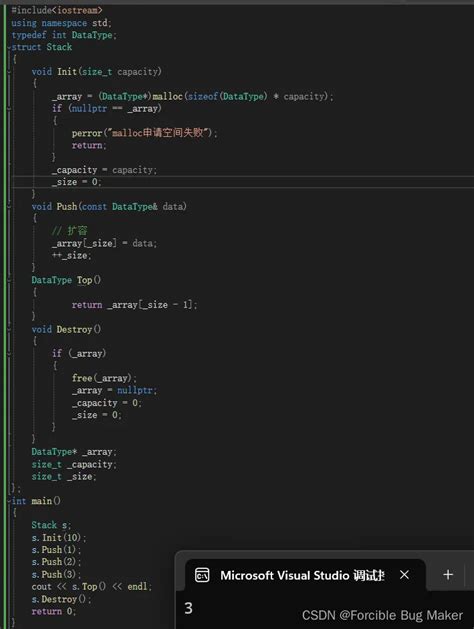This screenshot has width=474, height=629.
Task: Collapse the struct Stack code block
Action: coord(9,47)
